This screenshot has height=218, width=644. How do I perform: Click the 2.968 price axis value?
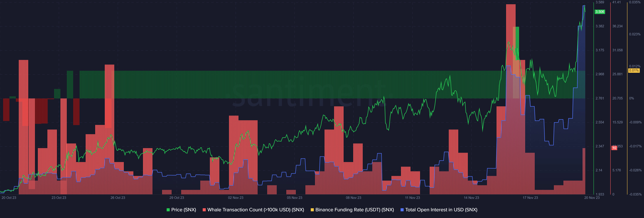click(600, 74)
